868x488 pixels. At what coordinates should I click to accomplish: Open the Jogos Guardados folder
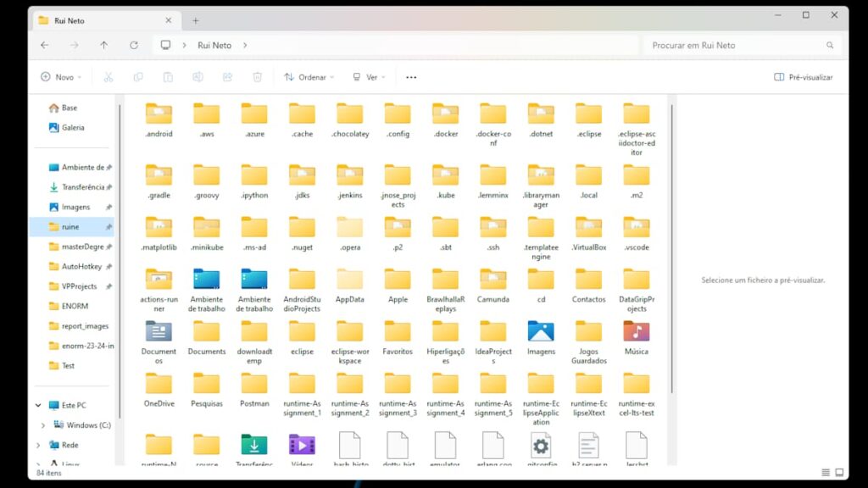coord(588,341)
